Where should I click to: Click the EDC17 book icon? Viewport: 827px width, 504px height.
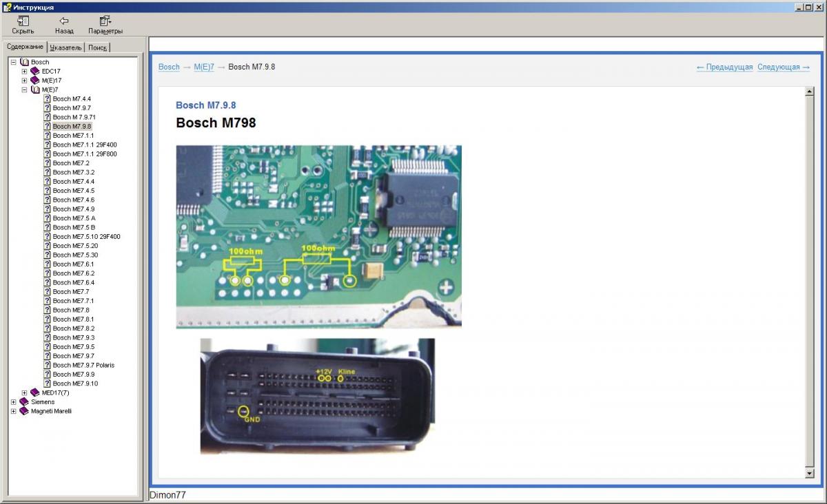(35, 71)
